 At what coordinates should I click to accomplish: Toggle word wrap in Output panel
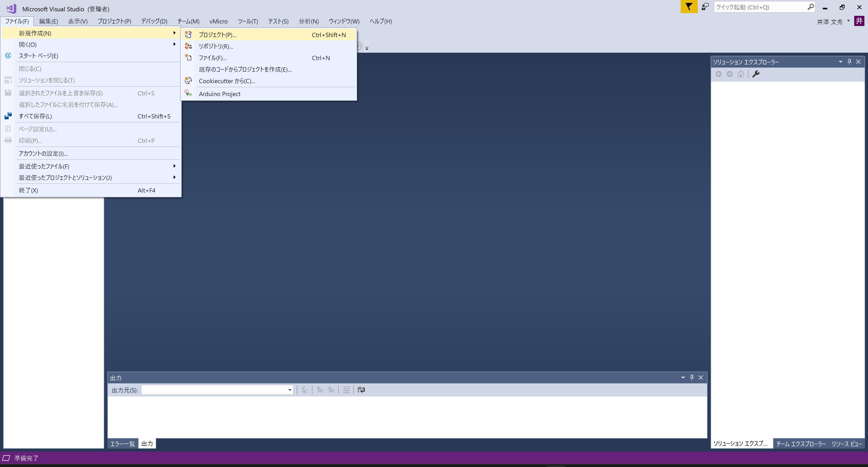[x=361, y=389]
